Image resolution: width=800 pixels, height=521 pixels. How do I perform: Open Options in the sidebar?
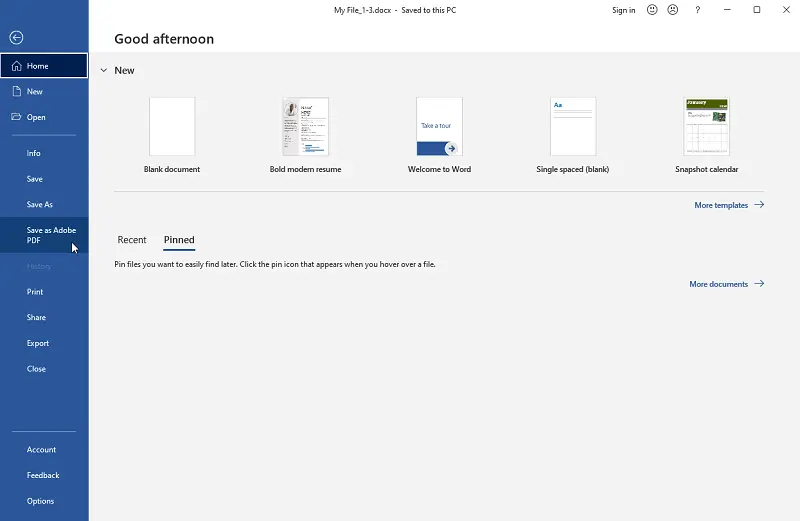click(40, 501)
